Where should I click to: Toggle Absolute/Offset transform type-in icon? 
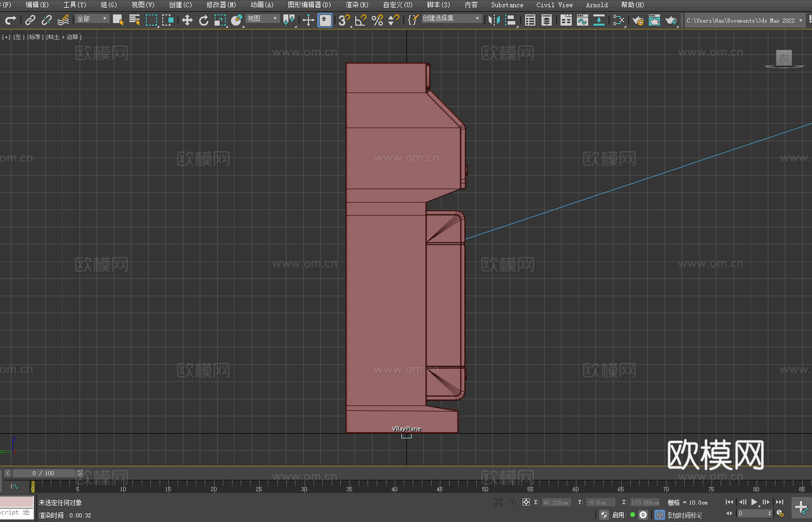click(x=526, y=502)
